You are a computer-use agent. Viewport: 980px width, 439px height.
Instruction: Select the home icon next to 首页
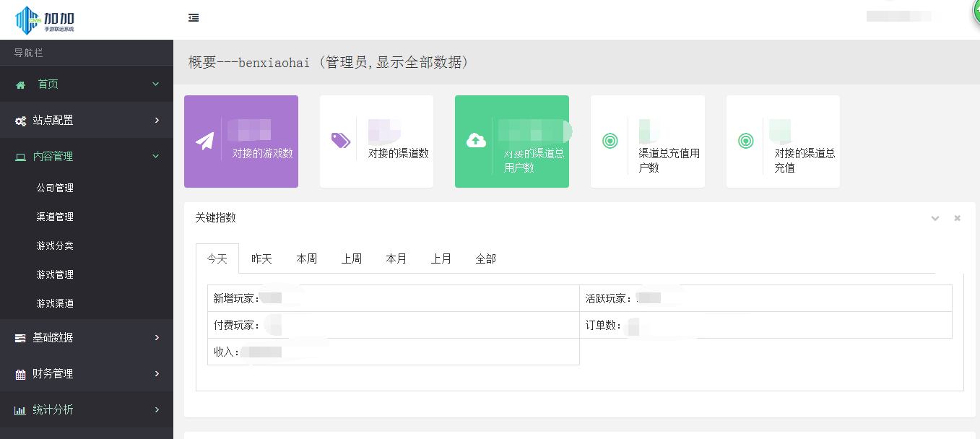pyautogui.click(x=20, y=84)
